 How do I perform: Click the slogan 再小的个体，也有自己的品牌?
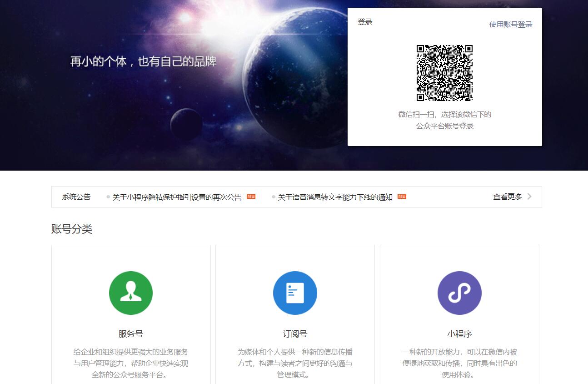tap(144, 61)
